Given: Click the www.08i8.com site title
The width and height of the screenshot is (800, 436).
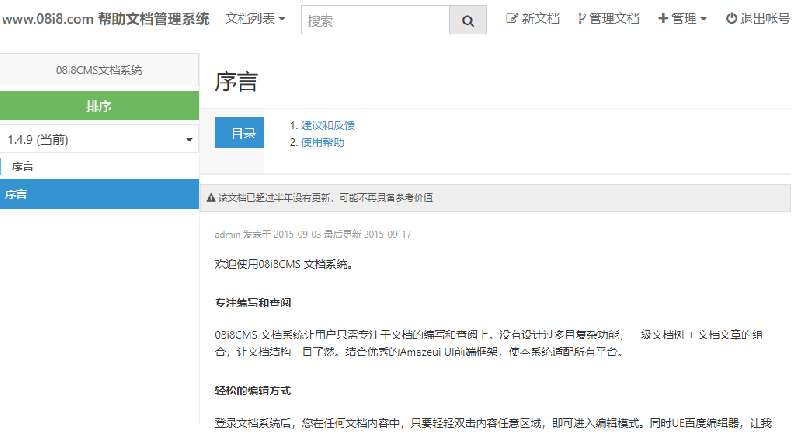Looking at the screenshot, I should 106,19.
